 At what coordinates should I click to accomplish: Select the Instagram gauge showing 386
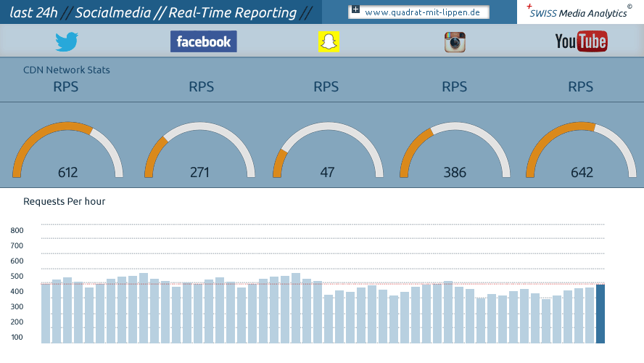(x=455, y=150)
